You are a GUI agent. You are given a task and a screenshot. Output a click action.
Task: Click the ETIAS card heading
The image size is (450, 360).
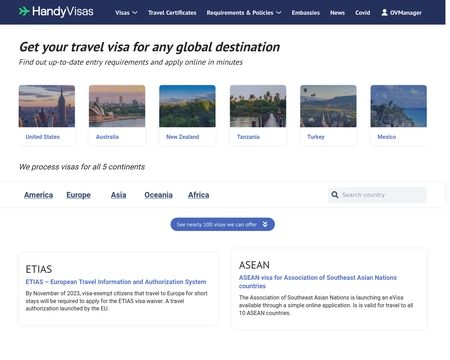click(x=39, y=269)
